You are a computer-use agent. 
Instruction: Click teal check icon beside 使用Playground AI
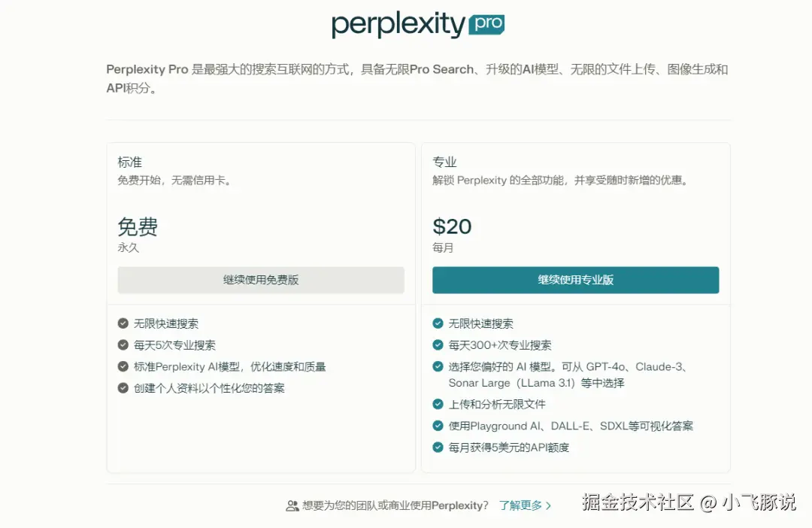[x=438, y=426]
